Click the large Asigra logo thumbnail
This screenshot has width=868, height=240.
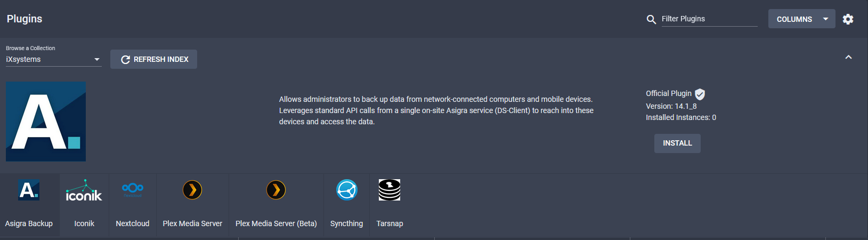pyautogui.click(x=46, y=122)
